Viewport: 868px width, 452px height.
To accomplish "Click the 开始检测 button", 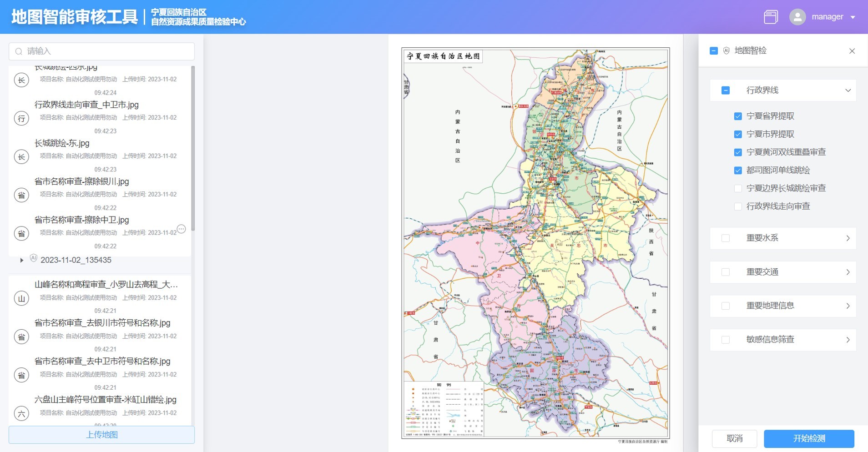I will pos(809,438).
